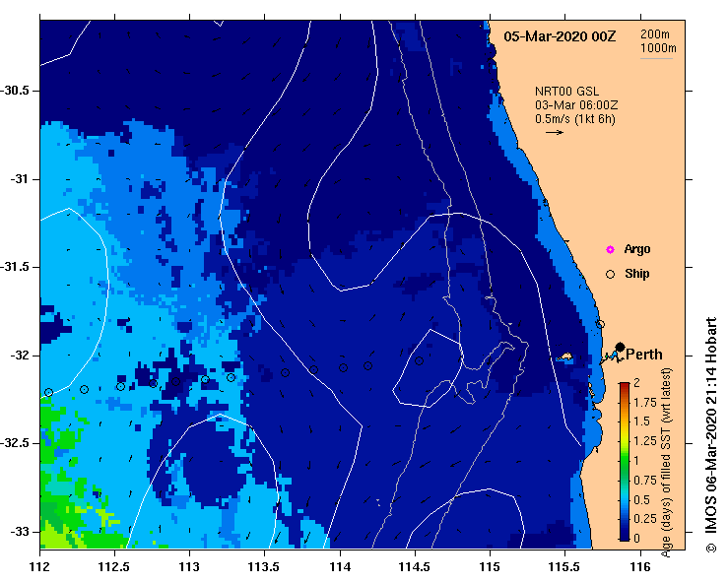This screenshot has width=728, height=583.
Task: Click the Ship legend text
Action: click(636, 274)
